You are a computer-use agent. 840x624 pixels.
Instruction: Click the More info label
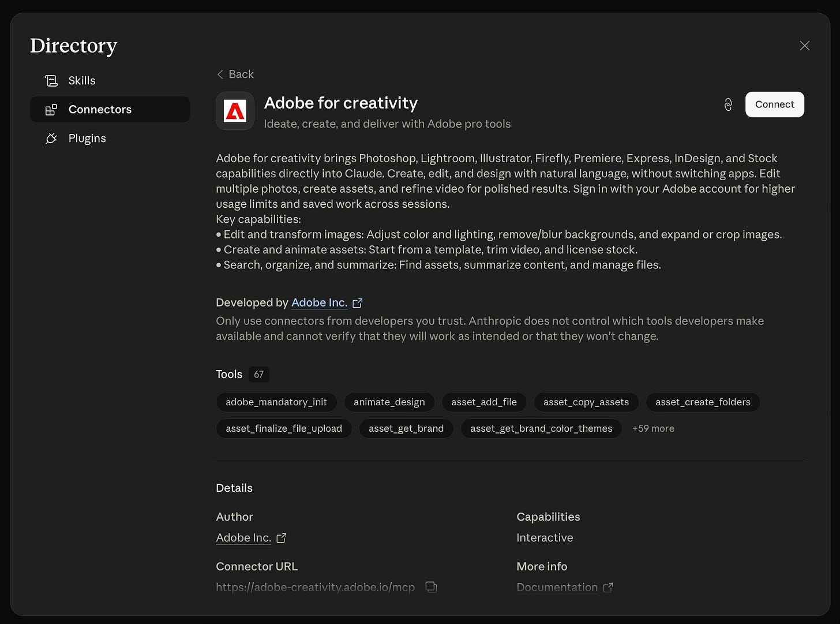(542, 566)
